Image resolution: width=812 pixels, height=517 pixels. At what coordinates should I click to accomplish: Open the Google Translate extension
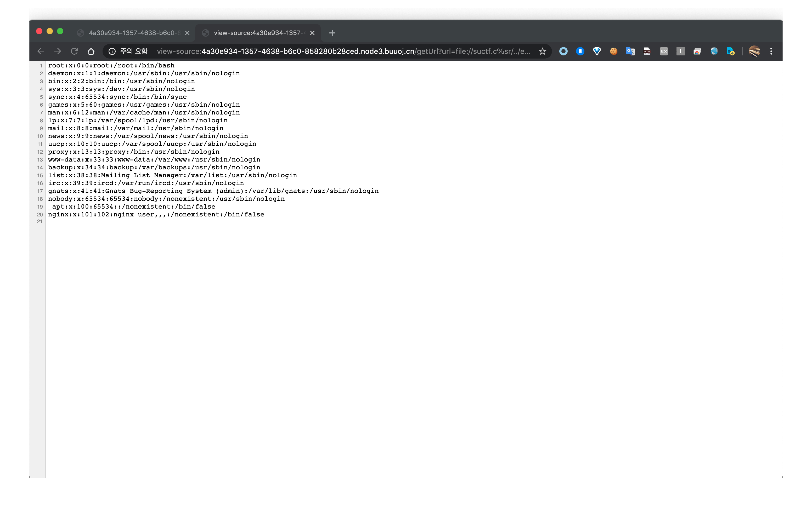tap(630, 51)
